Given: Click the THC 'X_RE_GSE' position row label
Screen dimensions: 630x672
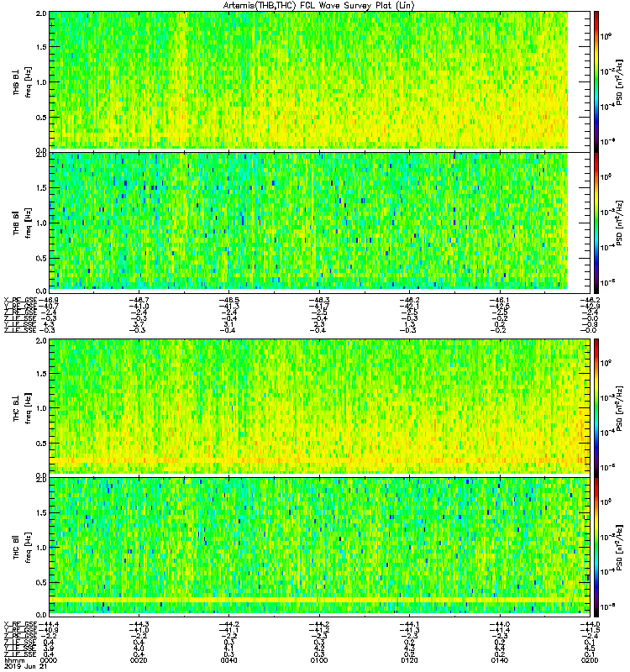Looking at the screenshot, I should click(x=20, y=624).
